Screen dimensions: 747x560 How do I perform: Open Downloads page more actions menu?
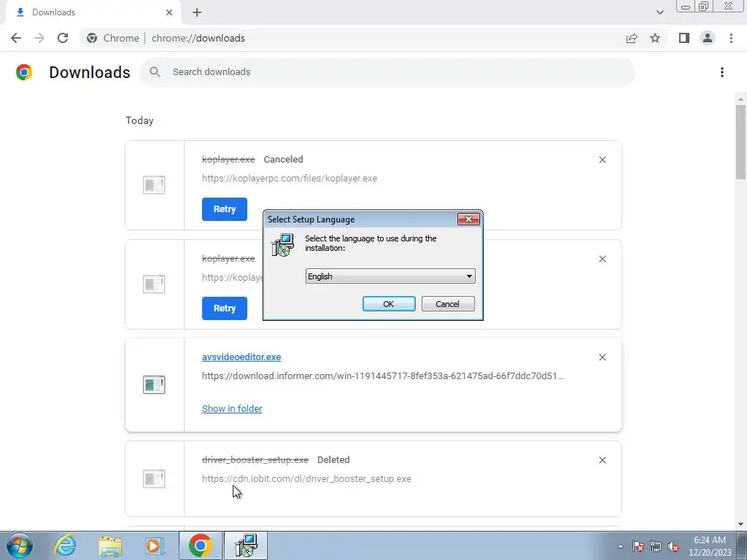tap(721, 72)
